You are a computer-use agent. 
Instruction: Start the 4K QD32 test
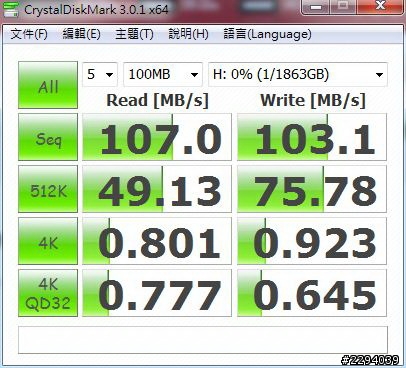coord(48,293)
